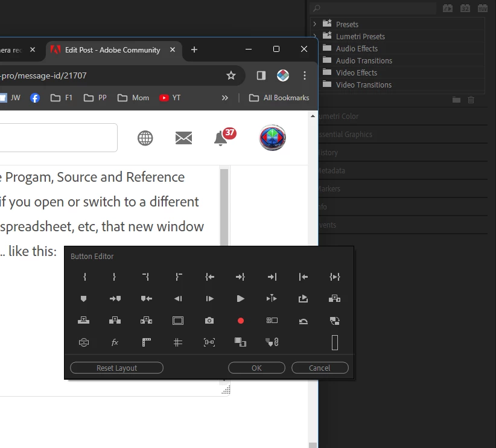Open Chrome's side panel icon
The image size is (496, 448).
pyautogui.click(x=261, y=75)
